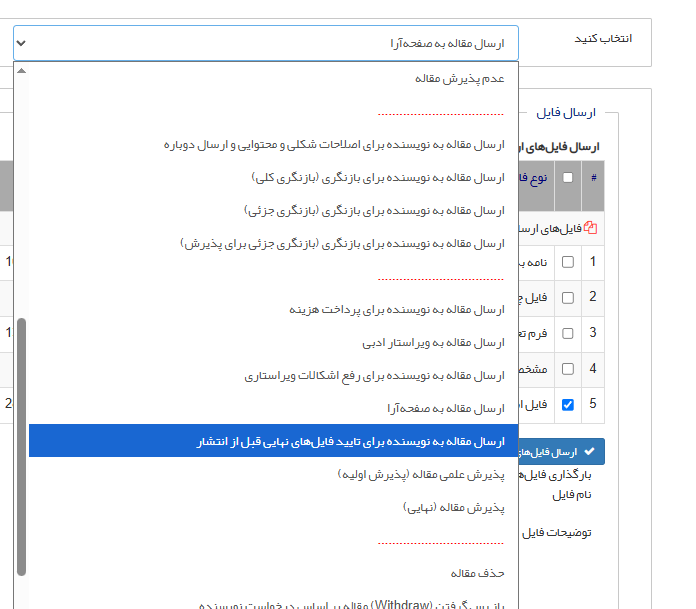This screenshot has height=609, width=696.
Task: Select 'ارسال مقاله به نویسنده برای پرداخت هزینه'
Action: pyautogui.click(x=397, y=310)
